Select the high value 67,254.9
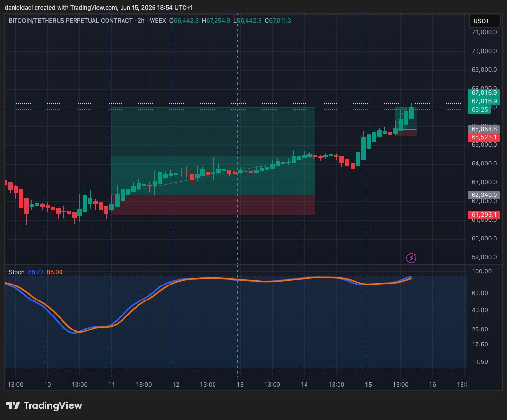Viewport: 507px width, 420px height. coord(218,21)
